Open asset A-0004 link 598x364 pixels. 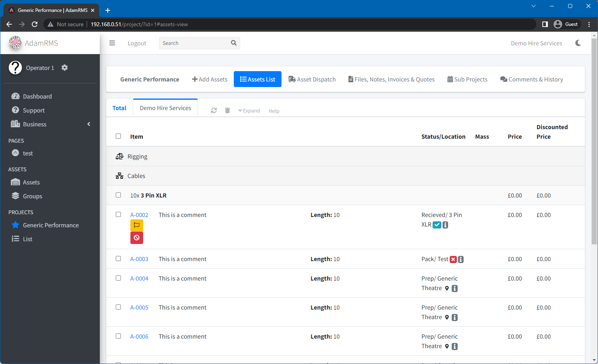click(139, 279)
